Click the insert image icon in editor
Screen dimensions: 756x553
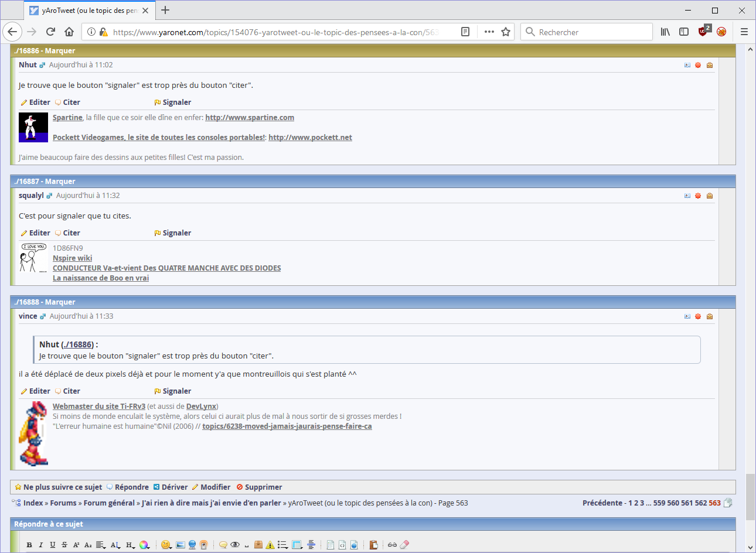pyautogui.click(x=180, y=545)
